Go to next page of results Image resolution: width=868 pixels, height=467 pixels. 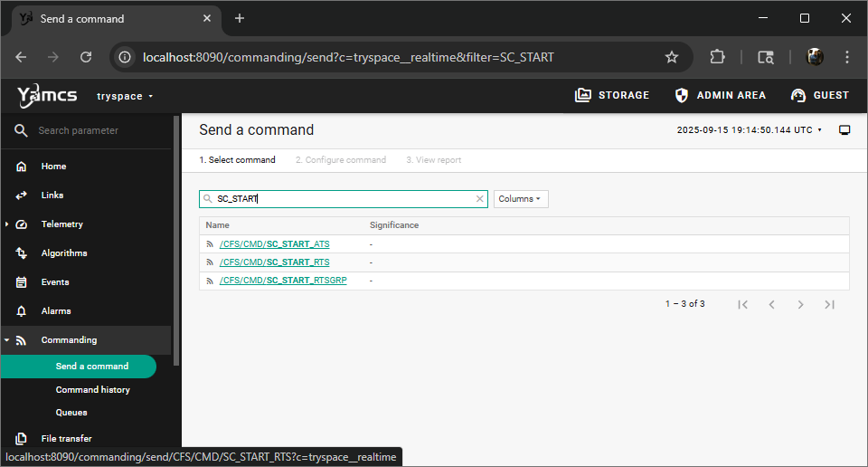tap(800, 304)
